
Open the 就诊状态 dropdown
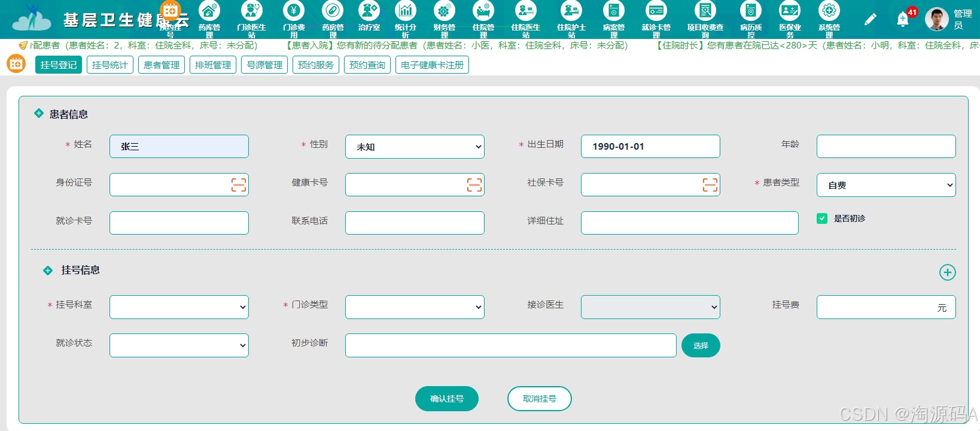click(179, 345)
